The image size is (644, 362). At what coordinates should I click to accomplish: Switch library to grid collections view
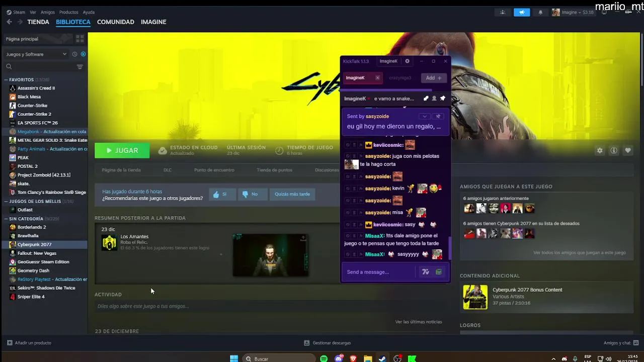(79, 39)
